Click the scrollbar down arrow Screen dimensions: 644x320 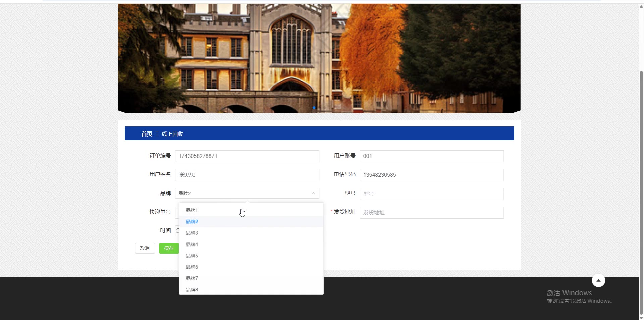[x=641, y=318]
